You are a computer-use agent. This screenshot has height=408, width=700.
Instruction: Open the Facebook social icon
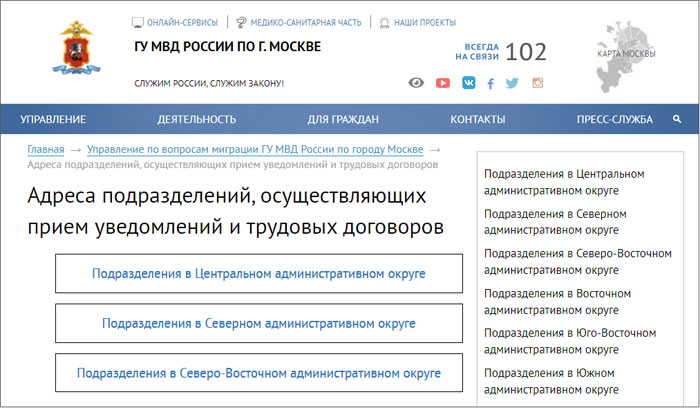pos(490,83)
